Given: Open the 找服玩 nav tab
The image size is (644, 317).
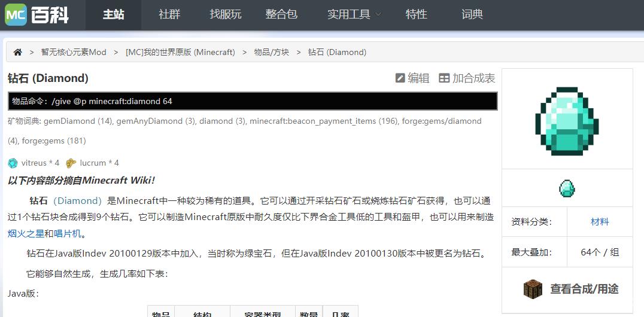Looking at the screenshot, I should click(225, 15).
